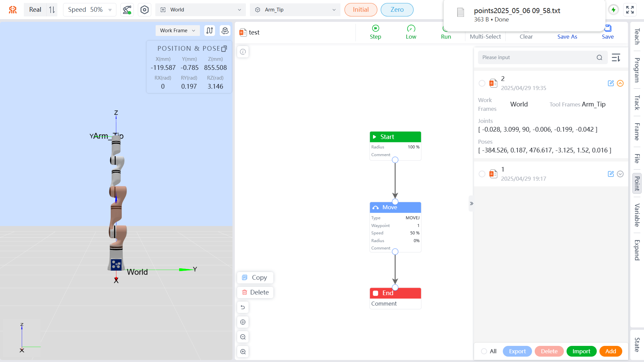
Task: Click the zoom in canvas icon
Action: click(243, 352)
